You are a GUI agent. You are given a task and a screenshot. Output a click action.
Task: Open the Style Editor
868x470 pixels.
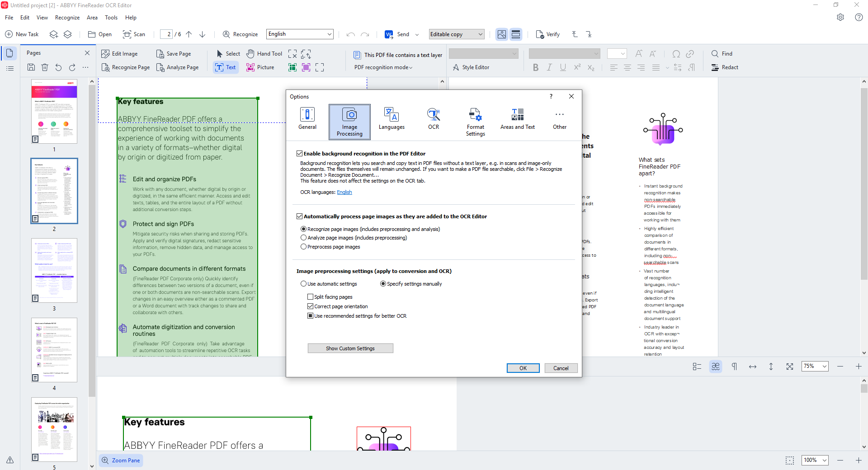coord(471,67)
